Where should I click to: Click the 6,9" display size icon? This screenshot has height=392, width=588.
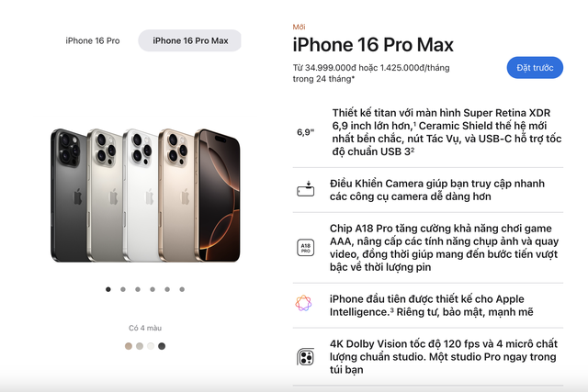(x=305, y=132)
